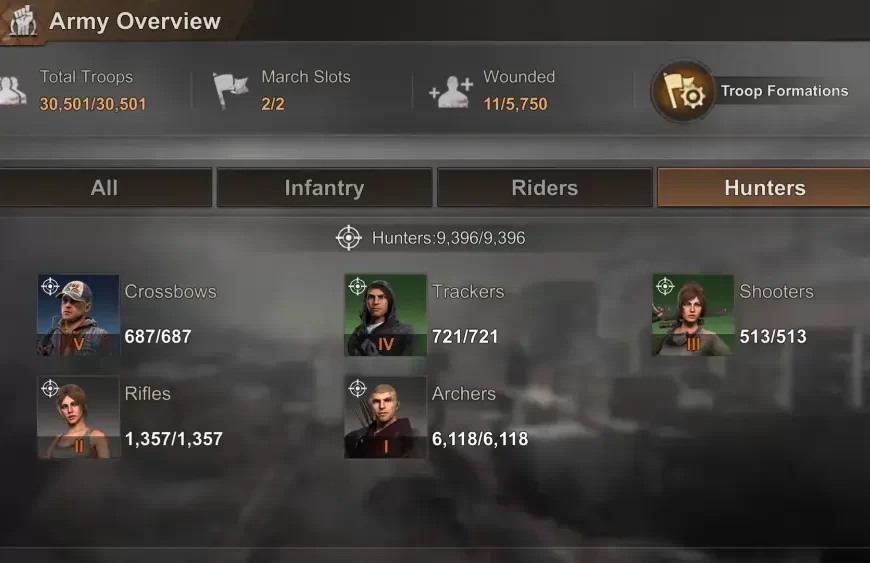870x563 pixels.
Task: Select the Crossbows tier V portrait
Action: point(78,315)
